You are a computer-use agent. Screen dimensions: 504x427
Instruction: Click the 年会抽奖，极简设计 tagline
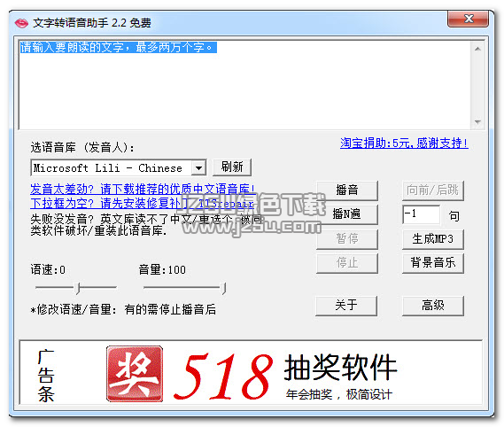point(339,394)
